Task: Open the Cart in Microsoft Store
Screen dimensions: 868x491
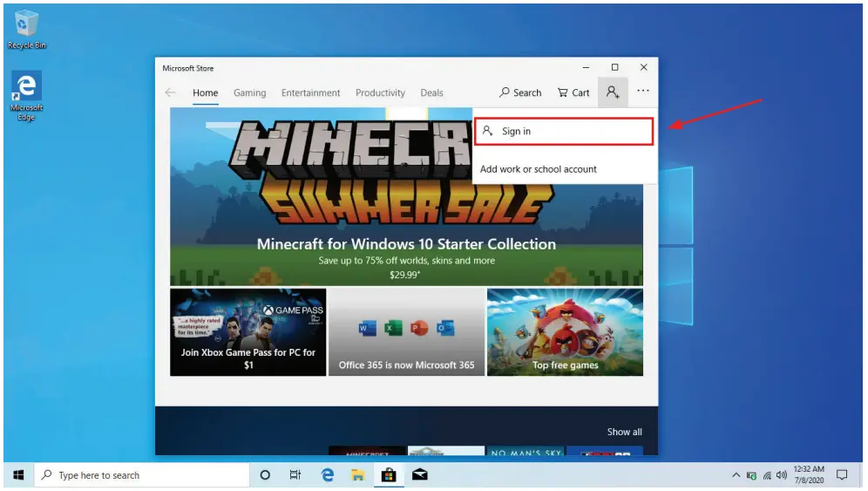Action: (x=573, y=92)
